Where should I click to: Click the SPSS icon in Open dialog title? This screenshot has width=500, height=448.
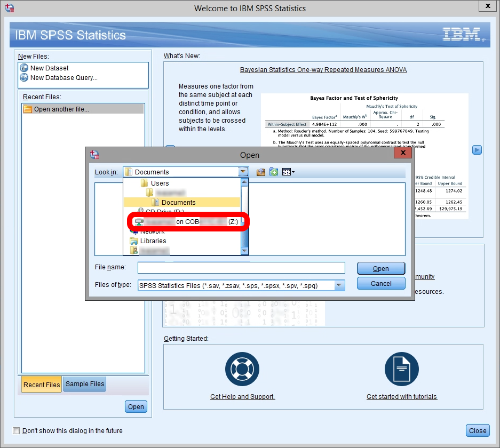click(94, 155)
